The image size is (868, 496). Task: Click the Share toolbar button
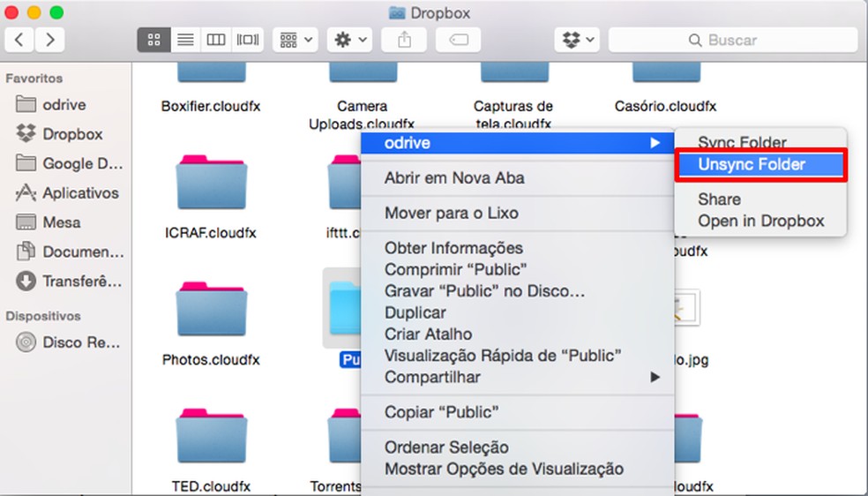[x=404, y=40]
